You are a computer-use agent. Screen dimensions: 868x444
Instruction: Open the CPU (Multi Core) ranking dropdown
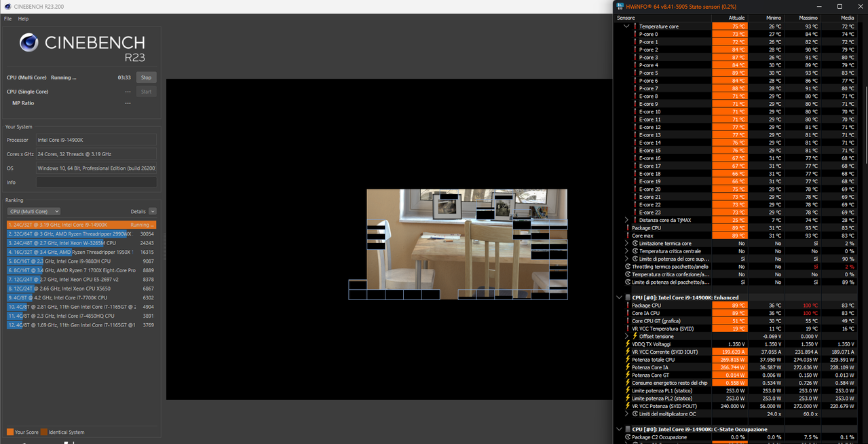[x=33, y=212]
